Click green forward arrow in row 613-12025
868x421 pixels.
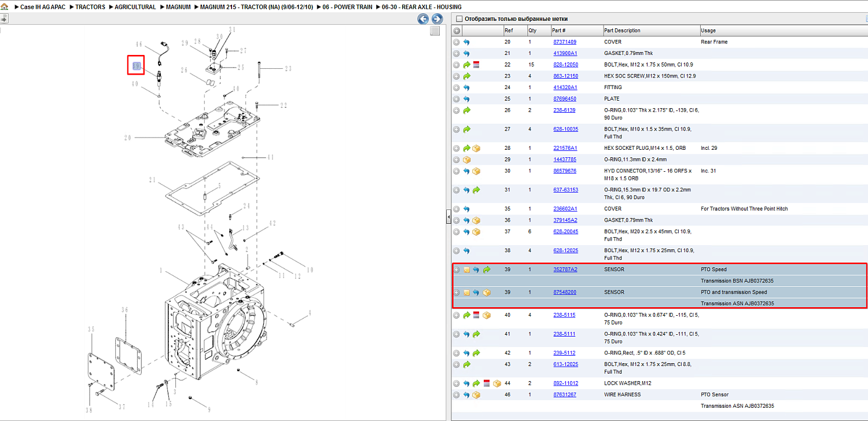point(466,364)
